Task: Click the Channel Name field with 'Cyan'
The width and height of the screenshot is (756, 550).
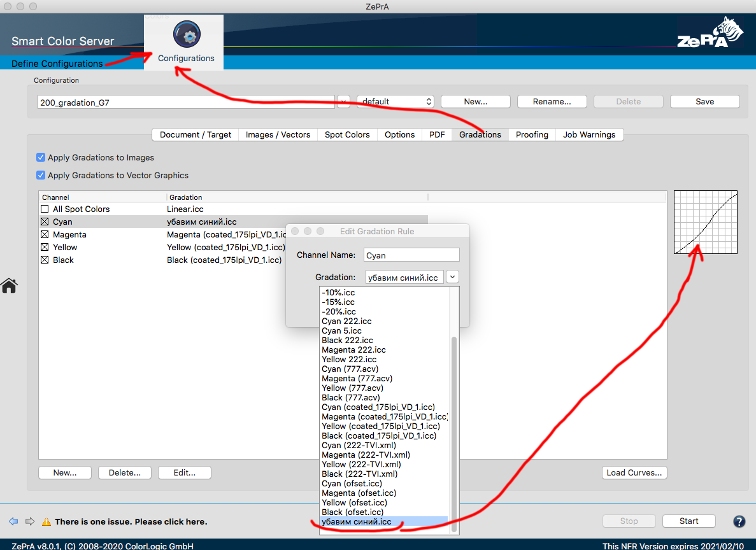Action: [x=411, y=255]
